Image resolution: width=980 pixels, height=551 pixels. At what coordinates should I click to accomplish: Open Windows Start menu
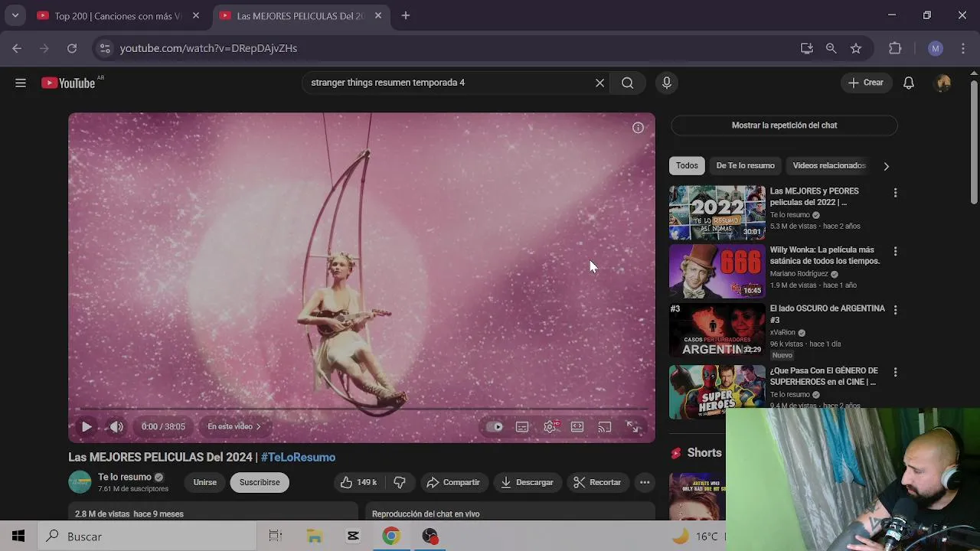point(18,536)
